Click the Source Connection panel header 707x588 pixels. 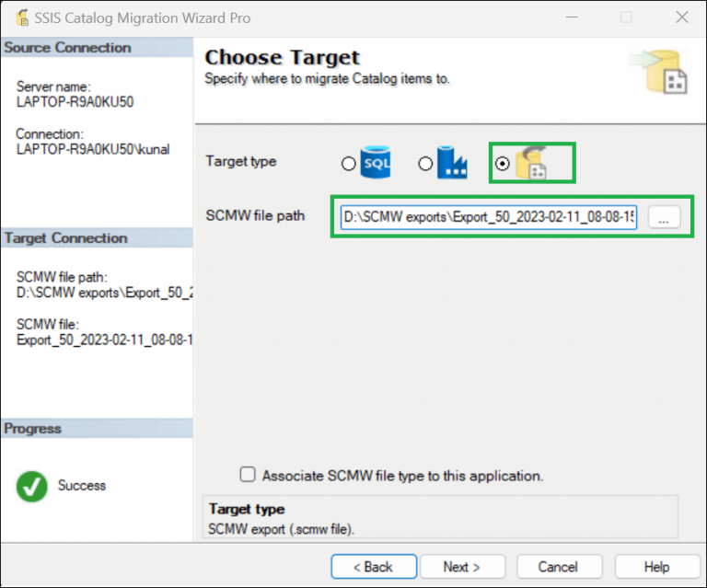(97, 48)
